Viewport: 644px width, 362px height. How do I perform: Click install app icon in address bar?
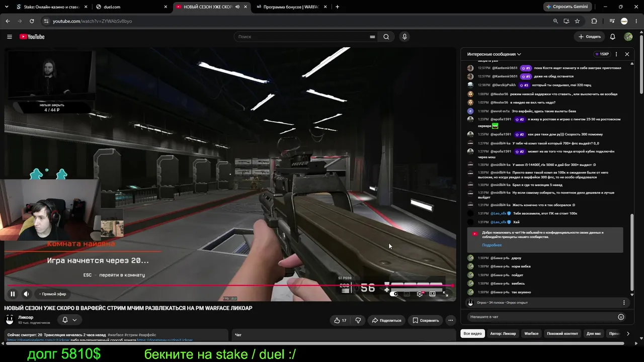(566, 21)
